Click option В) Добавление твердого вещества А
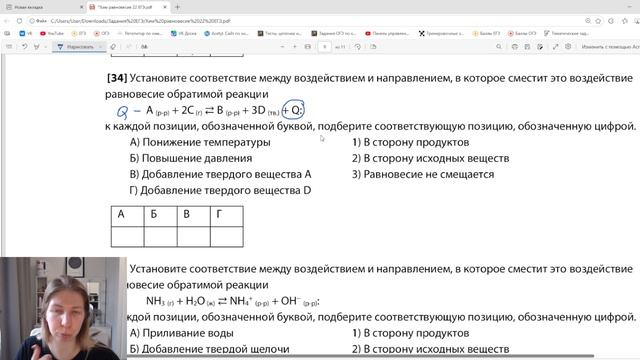 (x=220, y=174)
